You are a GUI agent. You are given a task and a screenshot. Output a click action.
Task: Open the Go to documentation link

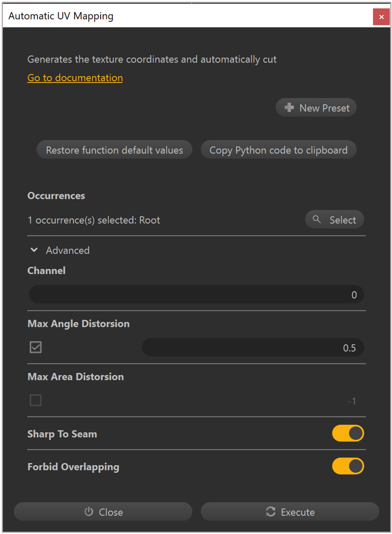tap(75, 77)
